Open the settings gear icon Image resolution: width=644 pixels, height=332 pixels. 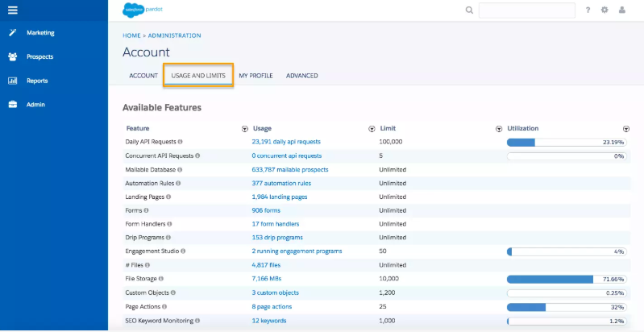click(x=605, y=10)
